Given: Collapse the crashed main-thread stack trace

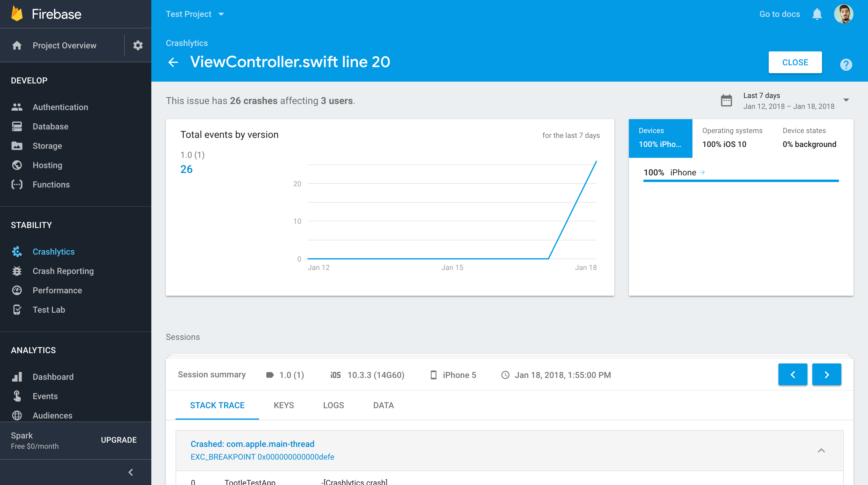Looking at the screenshot, I should tap(821, 450).
